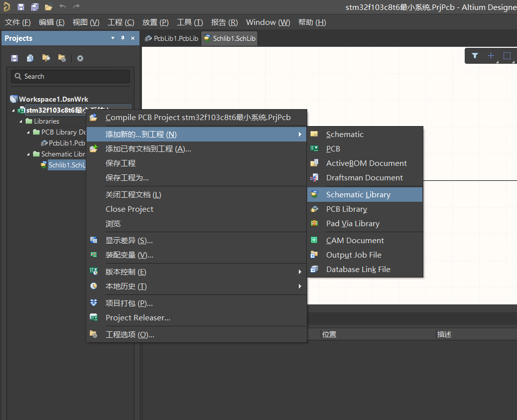
Task: Click the Redo arrow icon
Action: point(76,6)
